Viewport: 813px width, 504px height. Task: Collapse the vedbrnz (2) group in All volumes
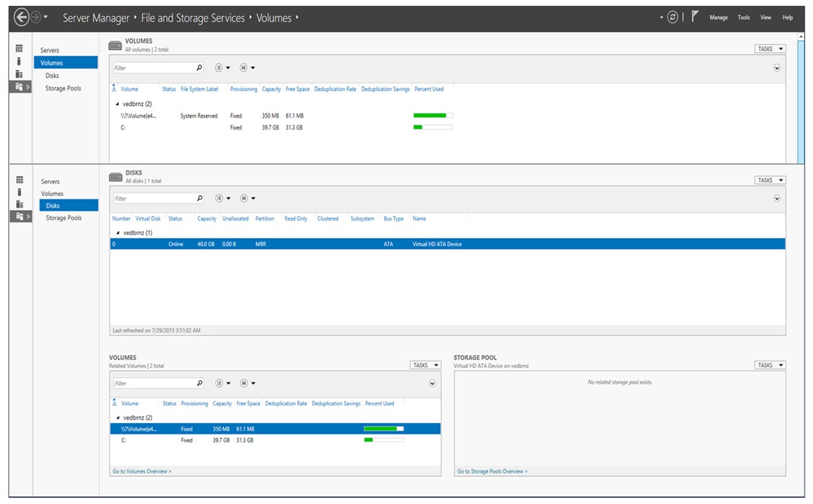click(x=117, y=104)
